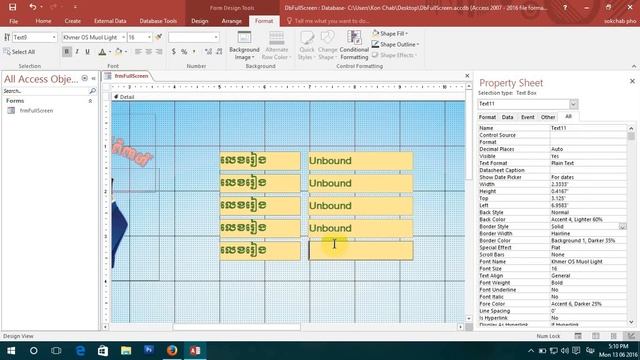Click navigation pane Search box
This screenshot has width=640, height=360.
coord(45,91)
